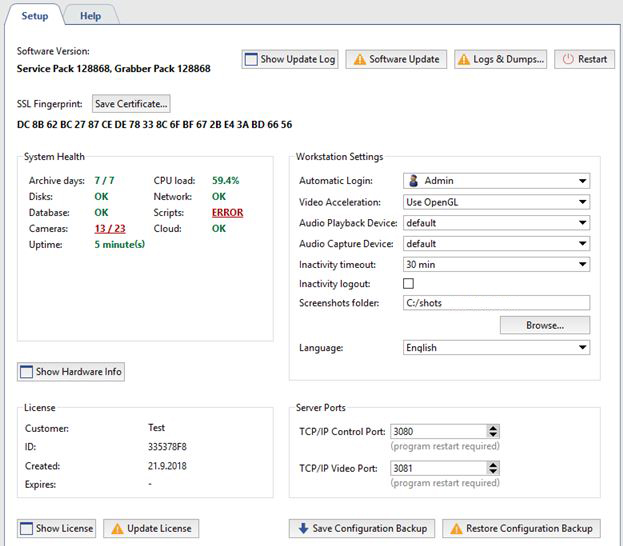The image size is (623, 546).
Task: Restore Configuration Backup
Action: click(x=522, y=528)
